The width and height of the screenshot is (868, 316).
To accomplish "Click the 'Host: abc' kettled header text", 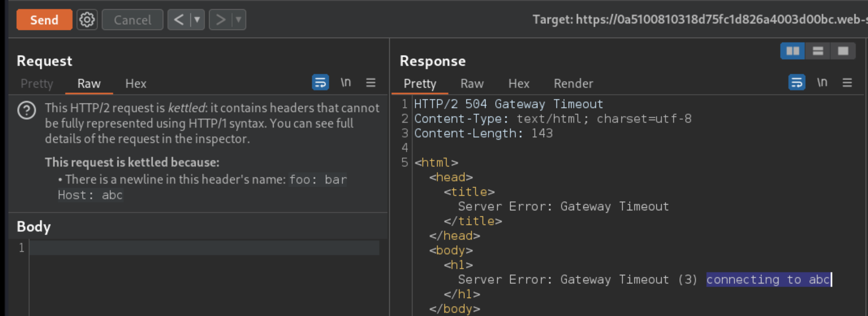I will (x=90, y=195).
